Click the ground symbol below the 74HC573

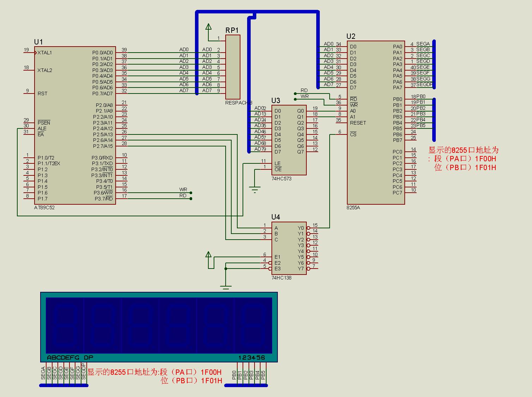[255, 190]
